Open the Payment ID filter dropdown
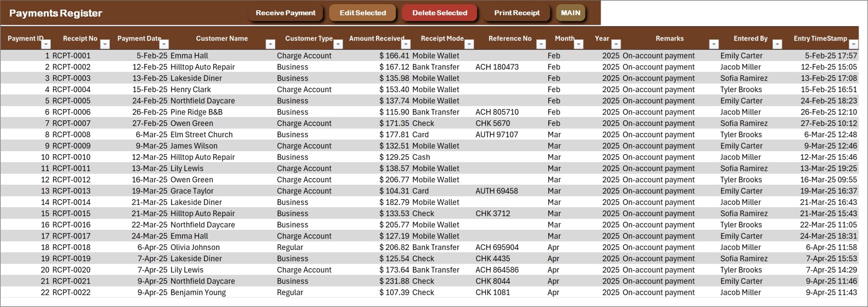868x307 pixels. point(46,44)
